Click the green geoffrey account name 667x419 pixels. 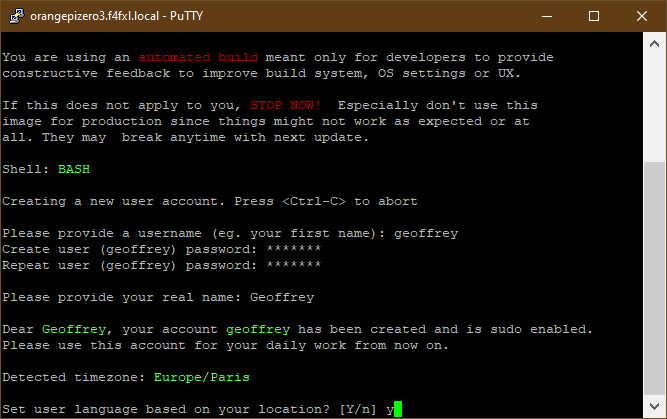[x=258, y=329]
